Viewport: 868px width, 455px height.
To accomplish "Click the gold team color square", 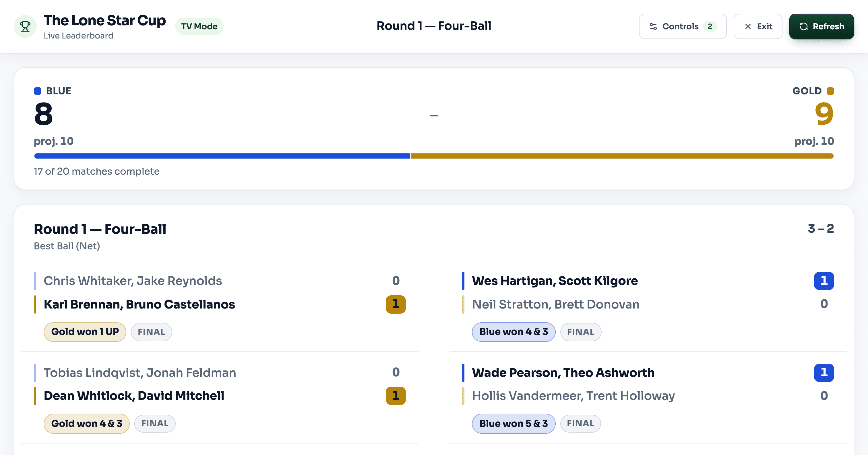I will coord(830,91).
